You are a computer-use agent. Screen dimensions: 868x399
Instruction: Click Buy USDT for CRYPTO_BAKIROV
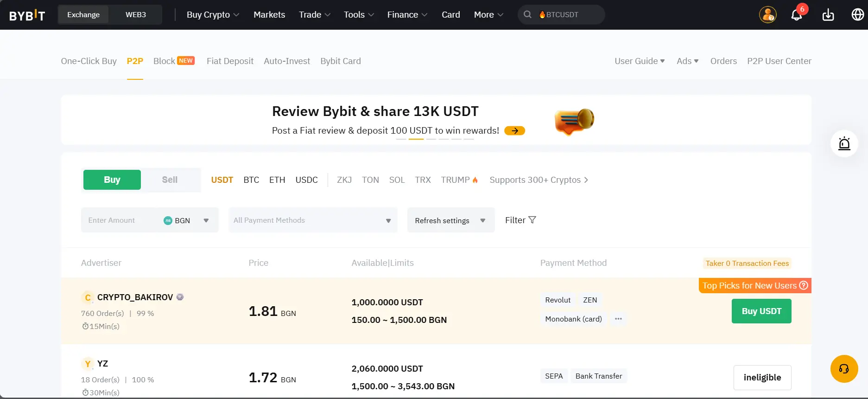click(x=761, y=311)
